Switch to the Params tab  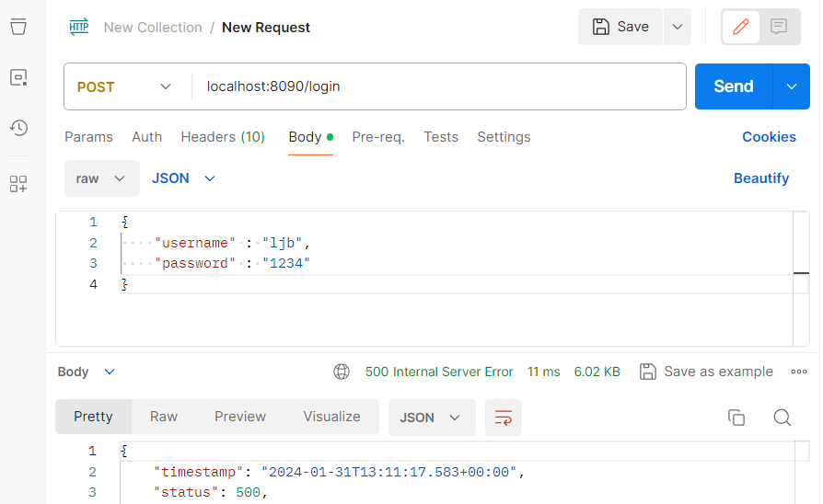pyautogui.click(x=88, y=137)
